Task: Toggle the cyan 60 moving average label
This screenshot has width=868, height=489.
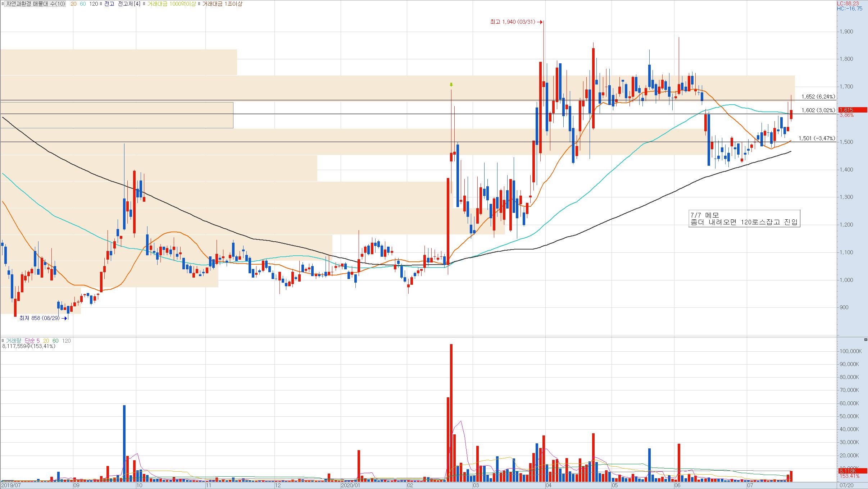Action: [83, 4]
